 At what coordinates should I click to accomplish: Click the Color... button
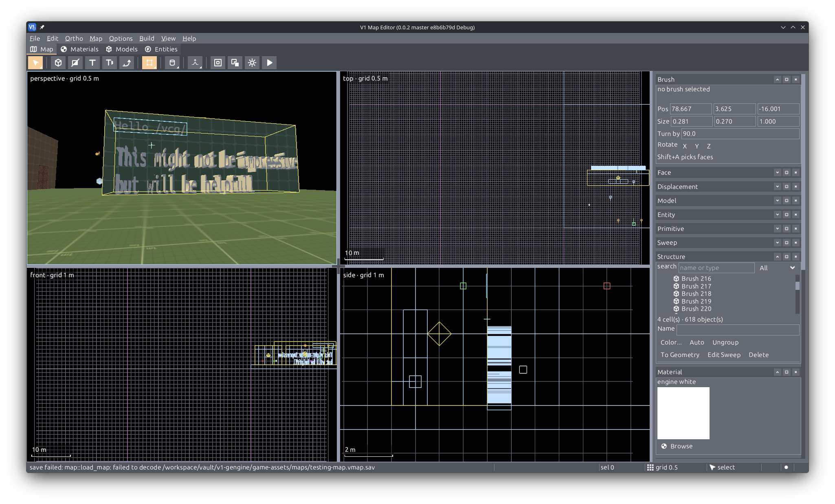(x=671, y=343)
